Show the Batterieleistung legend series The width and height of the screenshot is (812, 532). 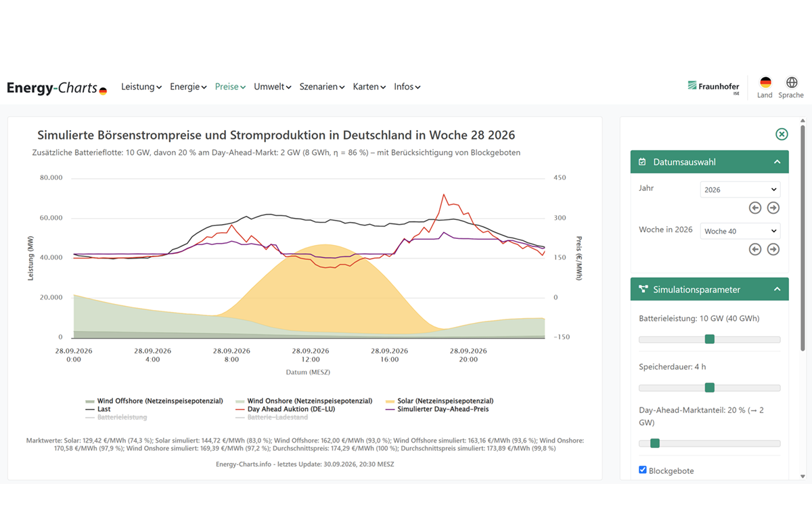pyautogui.click(x=115, y=418)
